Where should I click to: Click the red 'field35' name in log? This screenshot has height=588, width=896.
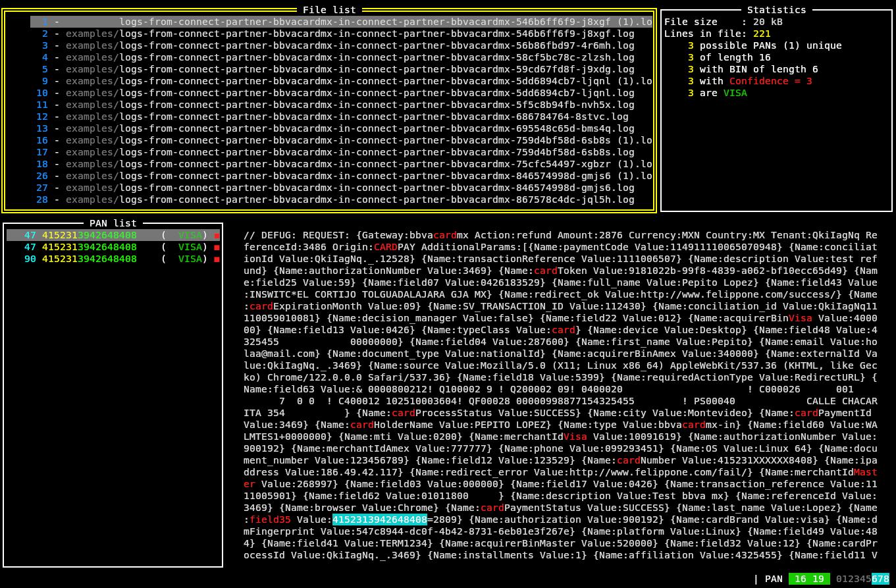tap(270, 520)
